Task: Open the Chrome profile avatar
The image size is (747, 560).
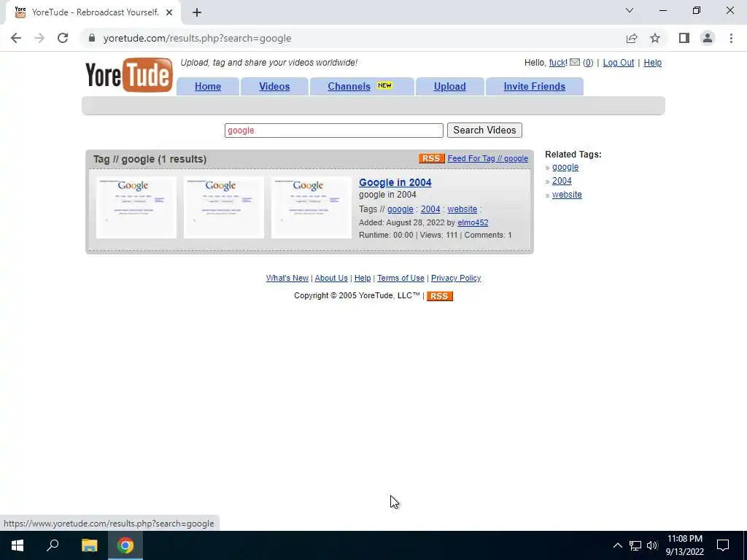Action: point(708,38)
